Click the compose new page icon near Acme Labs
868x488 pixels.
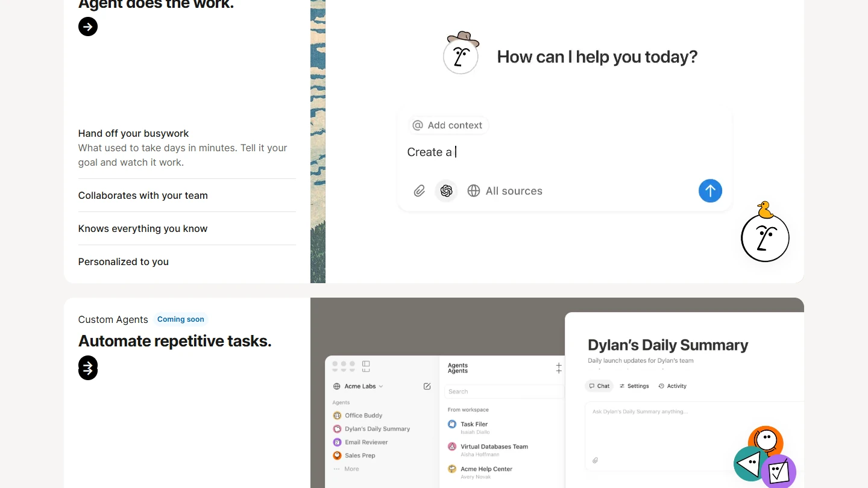tap(427, 386)
